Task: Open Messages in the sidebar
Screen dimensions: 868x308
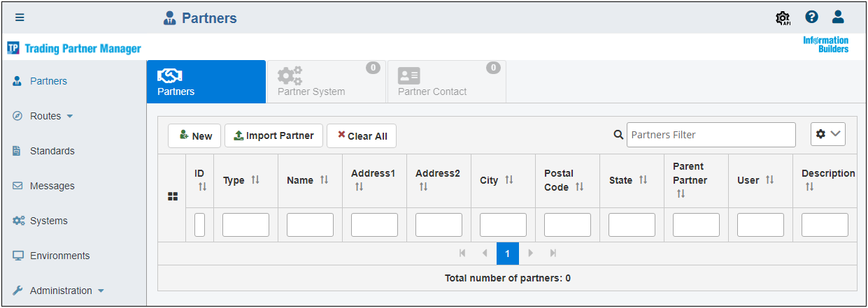Action: click(52, 186)
